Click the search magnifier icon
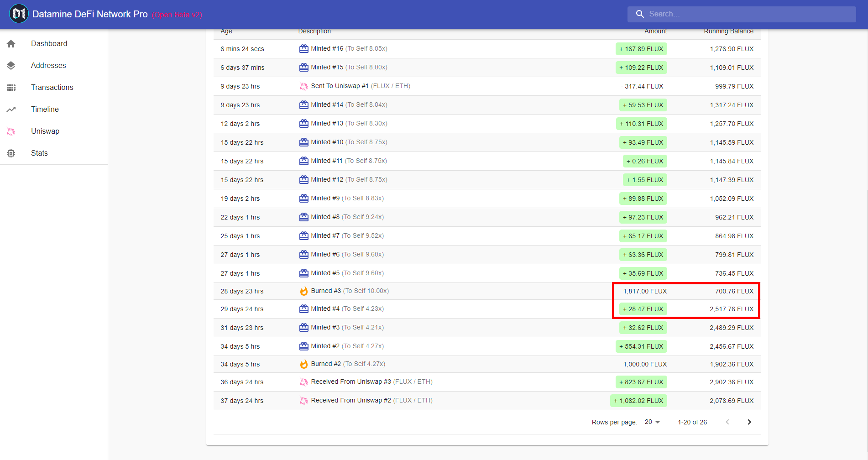868x460 pixels. point(640,14)
